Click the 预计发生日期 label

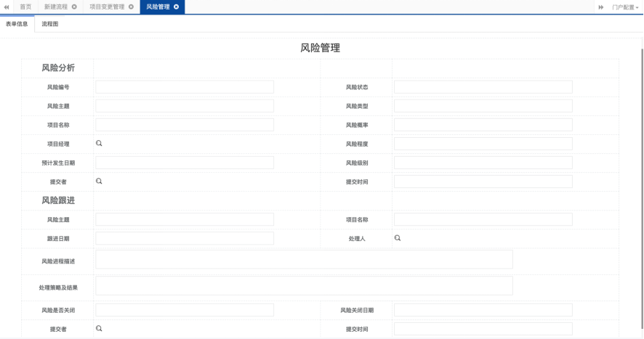58,163
